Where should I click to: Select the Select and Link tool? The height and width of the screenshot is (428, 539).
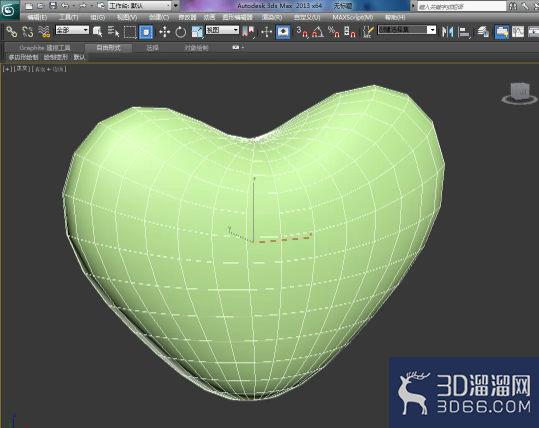[12, 32]
